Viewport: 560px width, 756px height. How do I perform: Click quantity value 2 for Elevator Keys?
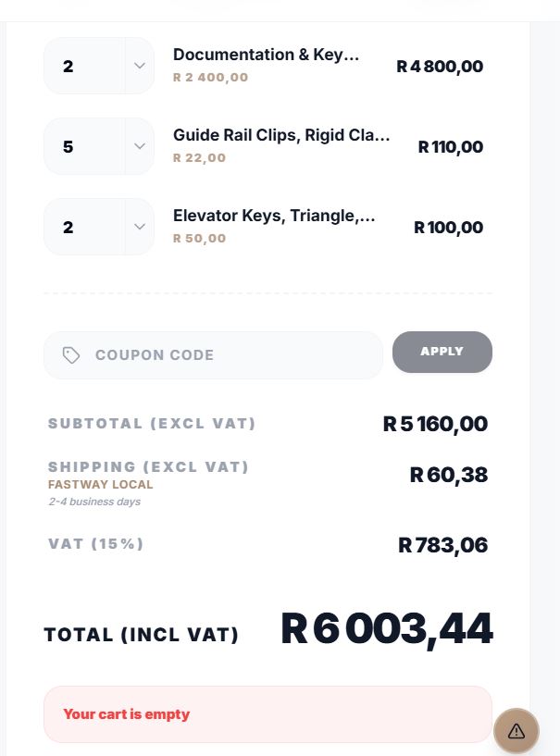pos(68,227)
